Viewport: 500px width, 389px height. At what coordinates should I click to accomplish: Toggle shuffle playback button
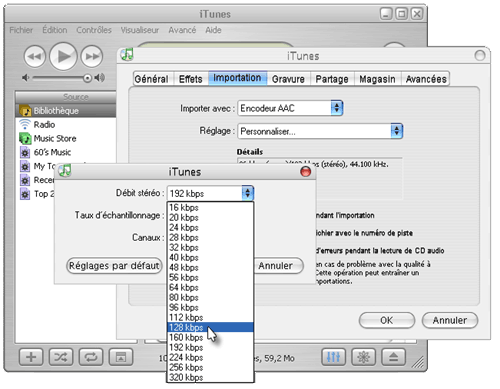tap(61, 357)
